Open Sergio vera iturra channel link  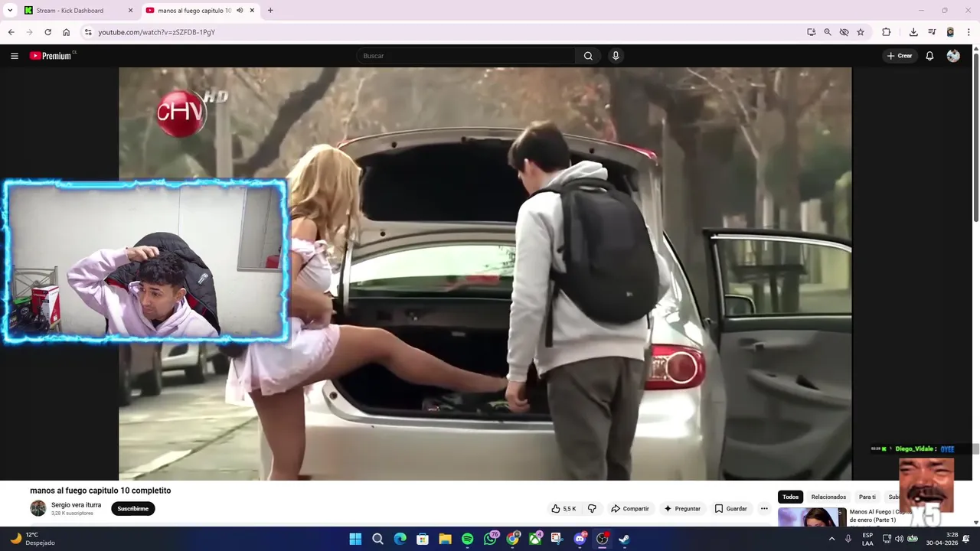[76, 505]
